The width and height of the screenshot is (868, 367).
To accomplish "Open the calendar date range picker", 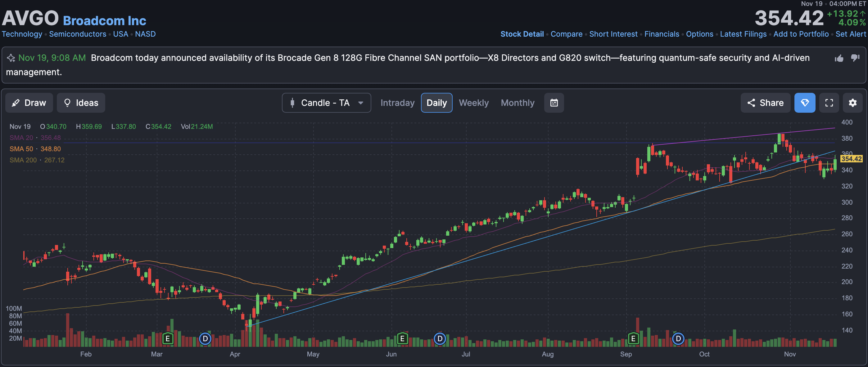I will pyautogui.click(x=554, y=103).
